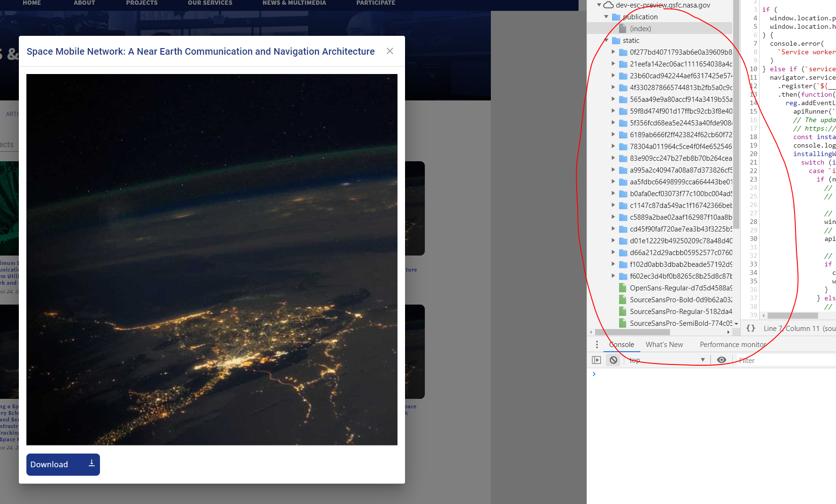This screenshot has height=504, width=836.
Task: Open the drawer three-dot customize menu
Action: [597, 344]
